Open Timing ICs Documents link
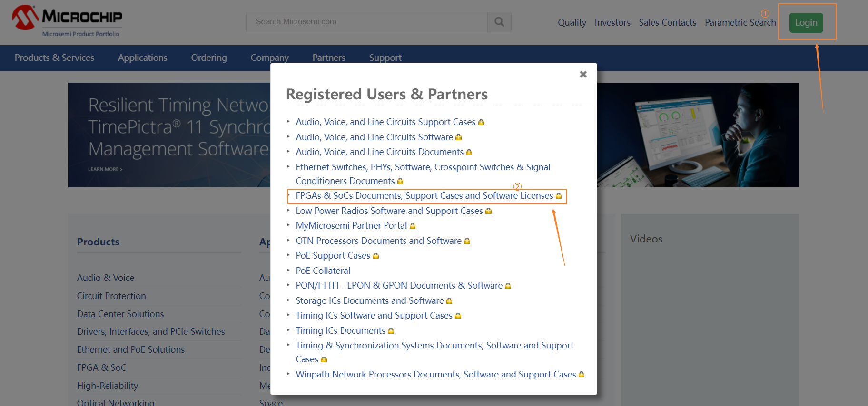This screenshot has width=868, height=406. (x=341, y=330)
